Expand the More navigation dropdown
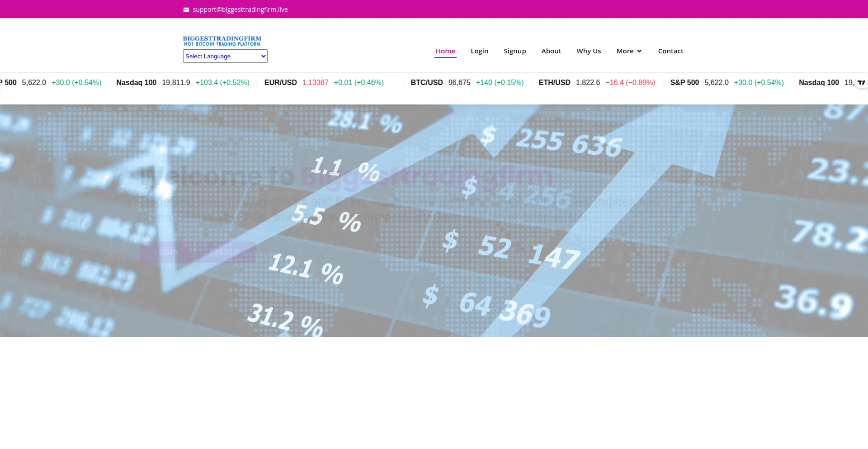The height and width of the screenshot is (449, 868). click(x=625, y=51)
